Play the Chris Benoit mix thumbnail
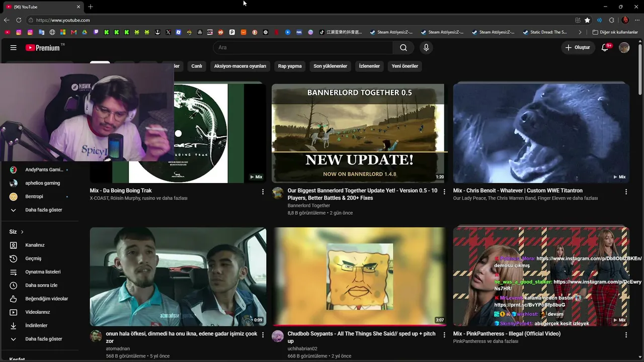Image resolution: width=644 pixels, height=362 pixels. (541, 133)
